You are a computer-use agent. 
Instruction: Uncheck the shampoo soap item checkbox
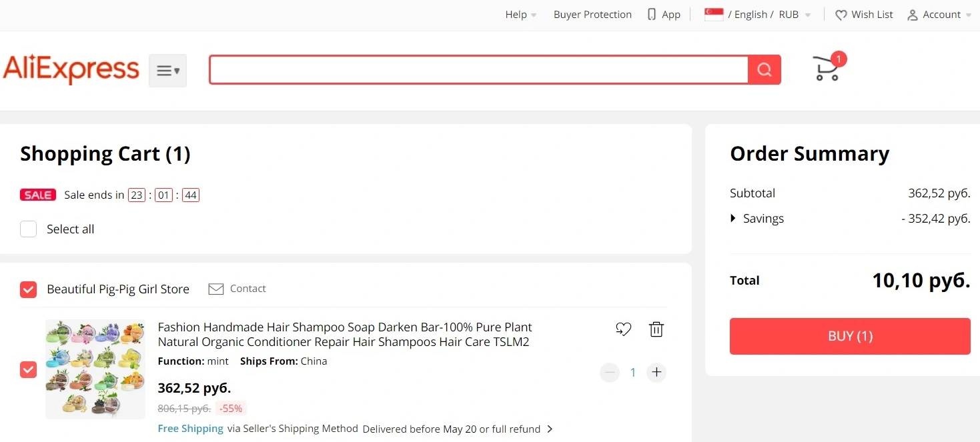click(x=28, y=369)
